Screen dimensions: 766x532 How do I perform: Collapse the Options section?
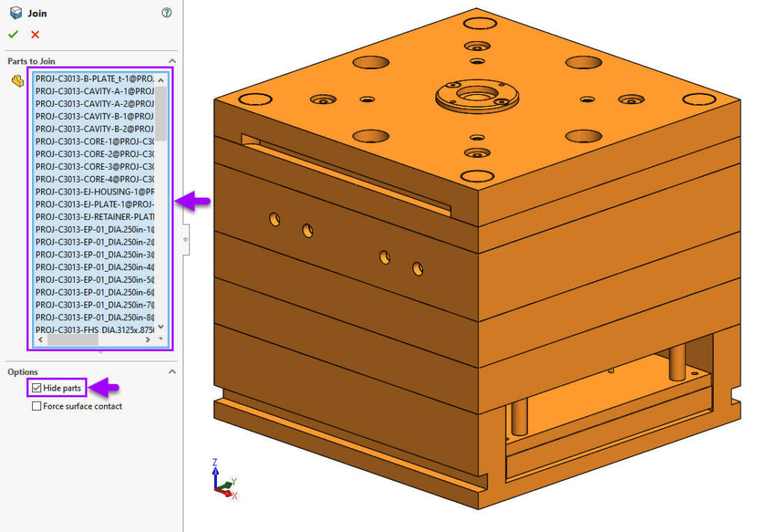click(x=173, y=372)
